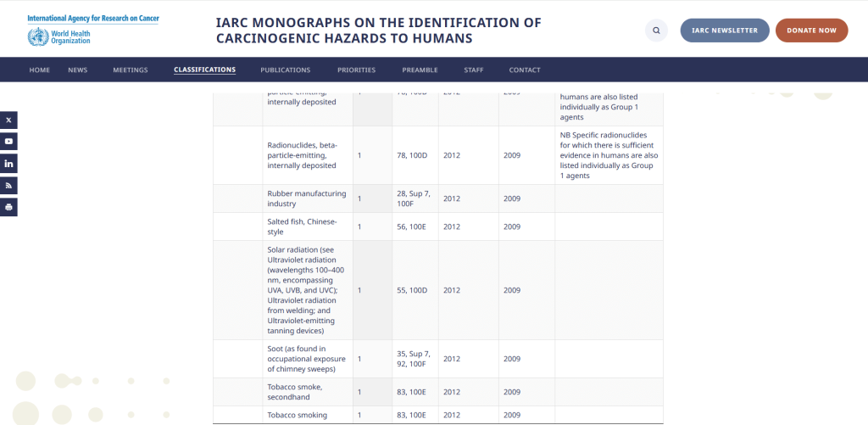The image size is (868, 425).
Task: Open the Preamble menu item
Action: pos(420,70)
